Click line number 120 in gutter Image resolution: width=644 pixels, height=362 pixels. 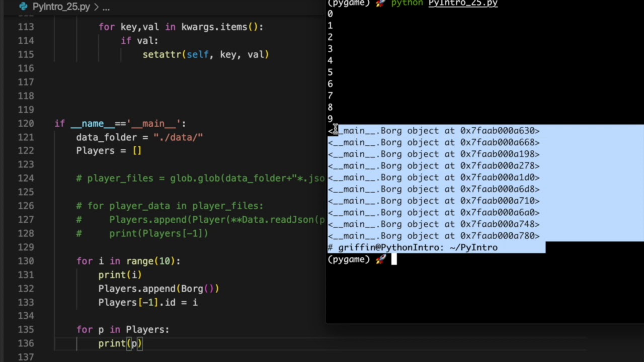26,123
